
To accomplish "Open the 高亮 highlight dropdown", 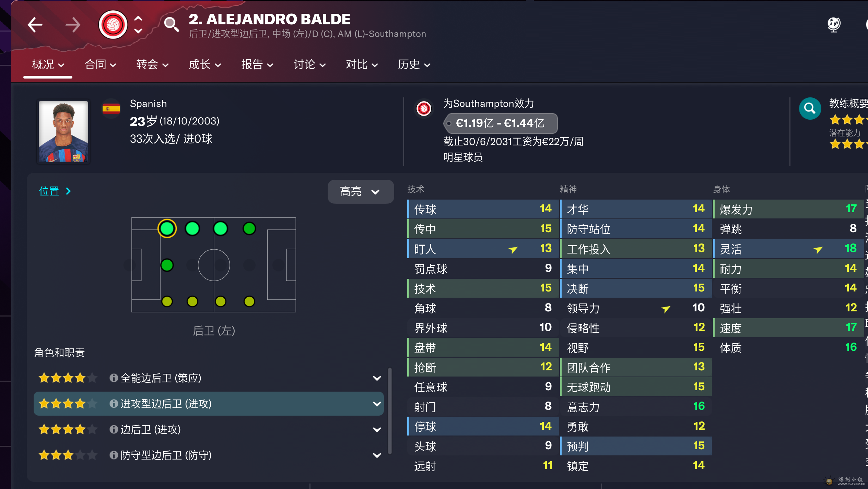I will click(360, 191).
